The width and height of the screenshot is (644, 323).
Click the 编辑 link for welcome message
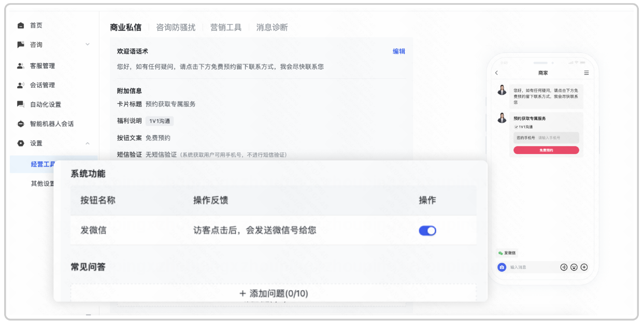pyautogui.click(x=398, y=51)
